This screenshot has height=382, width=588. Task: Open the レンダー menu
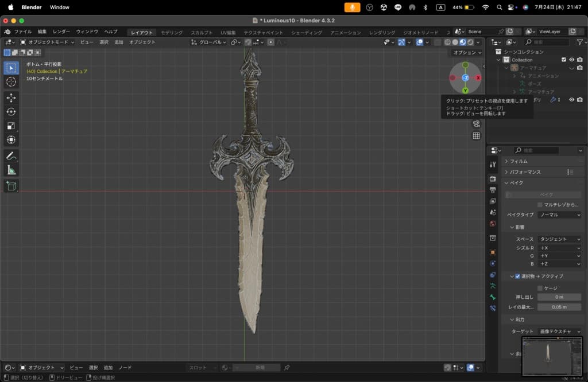[x=61, y=32]
